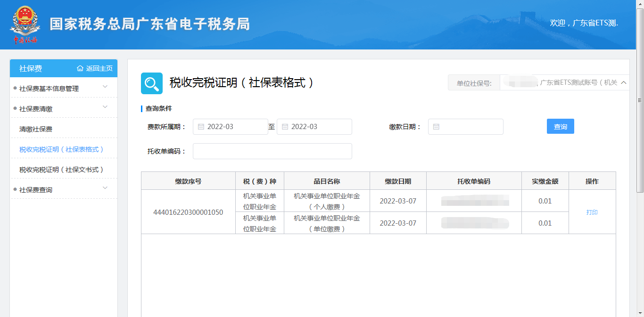Click the tax bureau national emblem logo
Viewport: 644px width, 317px height.
(x=24, y=24)
